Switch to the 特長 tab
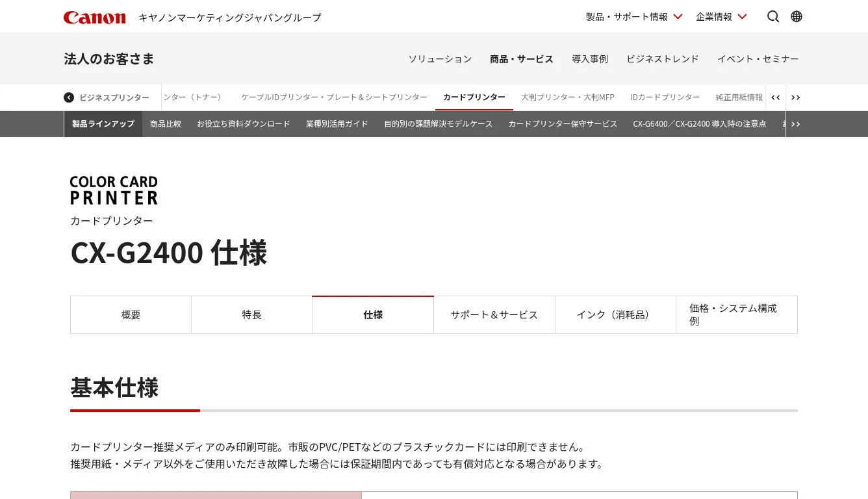The width and height of the screenshot is (868, 499). coord(252,315)
